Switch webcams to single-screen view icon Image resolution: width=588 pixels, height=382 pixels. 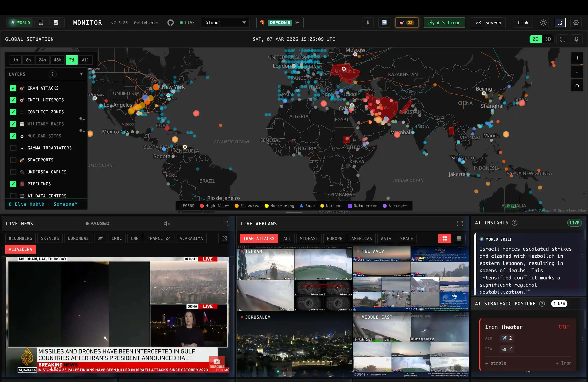point(459,238)
